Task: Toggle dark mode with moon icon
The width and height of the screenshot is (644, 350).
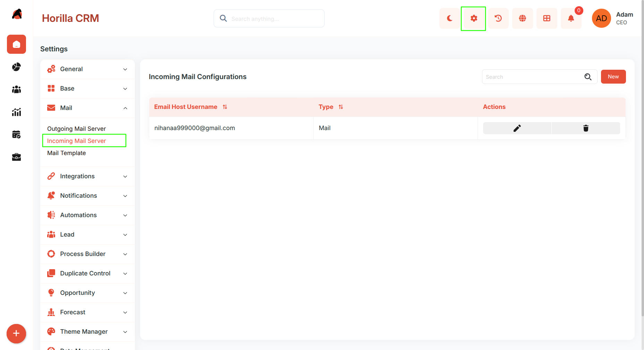Action: click(449, 18)
